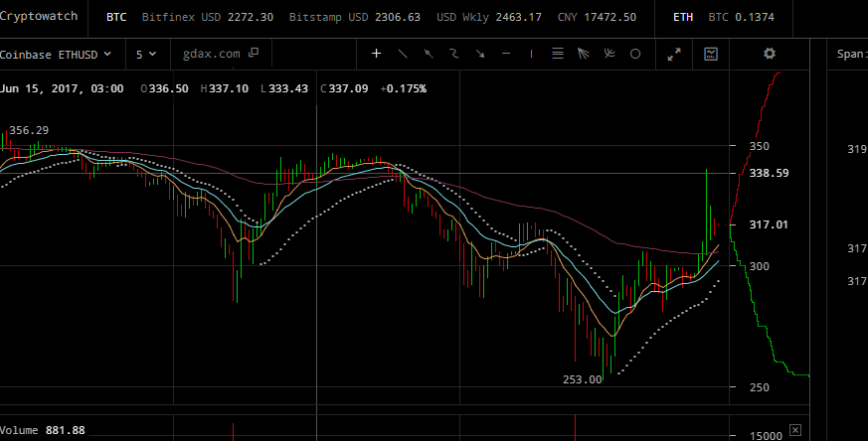Image resolution: width=868 pixels, height=441 pixels.
Task: Select the Fibonacci arcs tool
Action: click(x=609, y=54)
